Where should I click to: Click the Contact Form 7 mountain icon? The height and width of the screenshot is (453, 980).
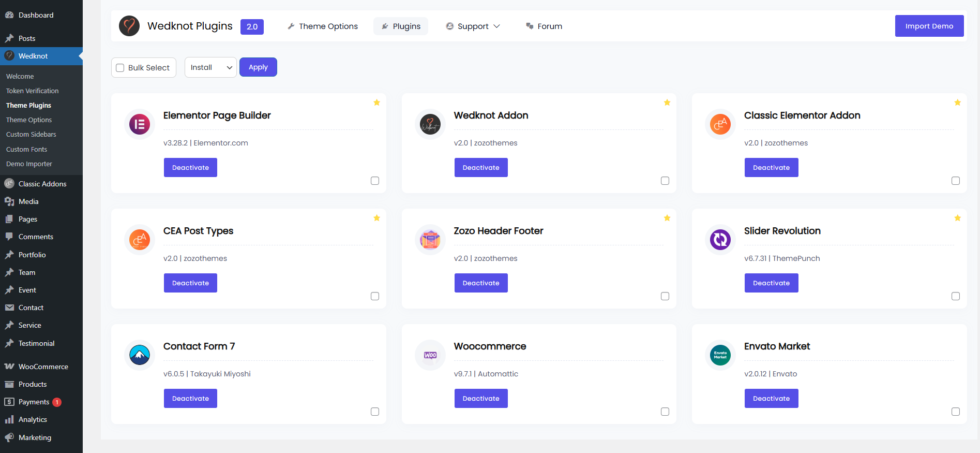pyautogui.click(x=140, y=355)
